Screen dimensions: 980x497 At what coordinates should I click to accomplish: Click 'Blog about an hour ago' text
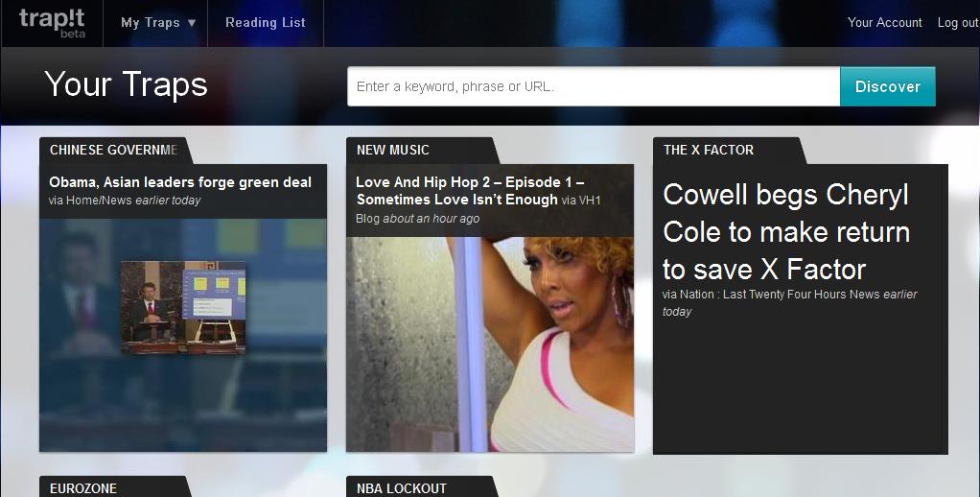417,219
